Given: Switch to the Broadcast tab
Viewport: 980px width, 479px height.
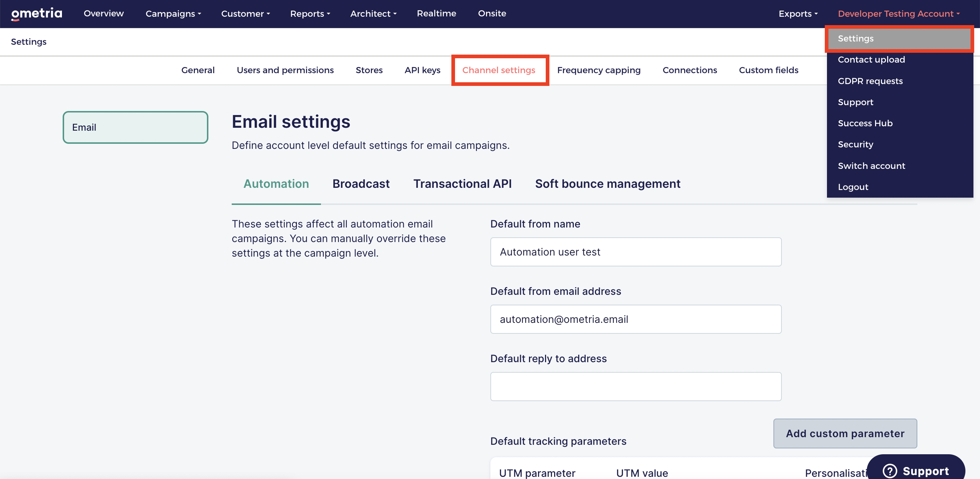Looking at the screenshot, I should click(361, 184).
